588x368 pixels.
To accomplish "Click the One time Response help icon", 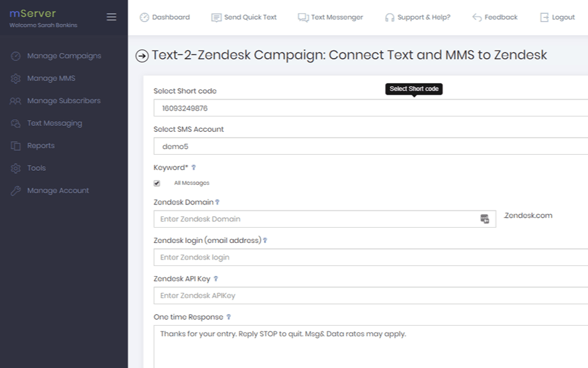I will [x=228, y=318].
